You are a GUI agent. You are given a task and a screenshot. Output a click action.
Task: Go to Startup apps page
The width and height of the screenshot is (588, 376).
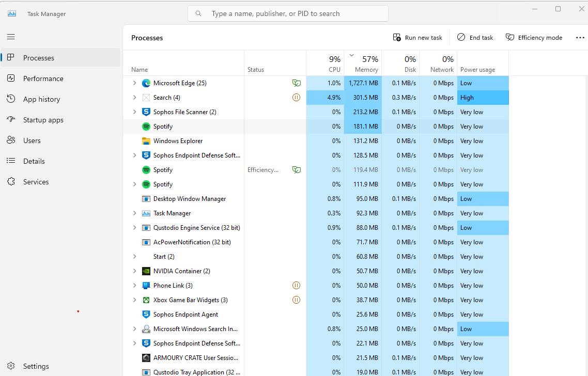coord(61,120)
